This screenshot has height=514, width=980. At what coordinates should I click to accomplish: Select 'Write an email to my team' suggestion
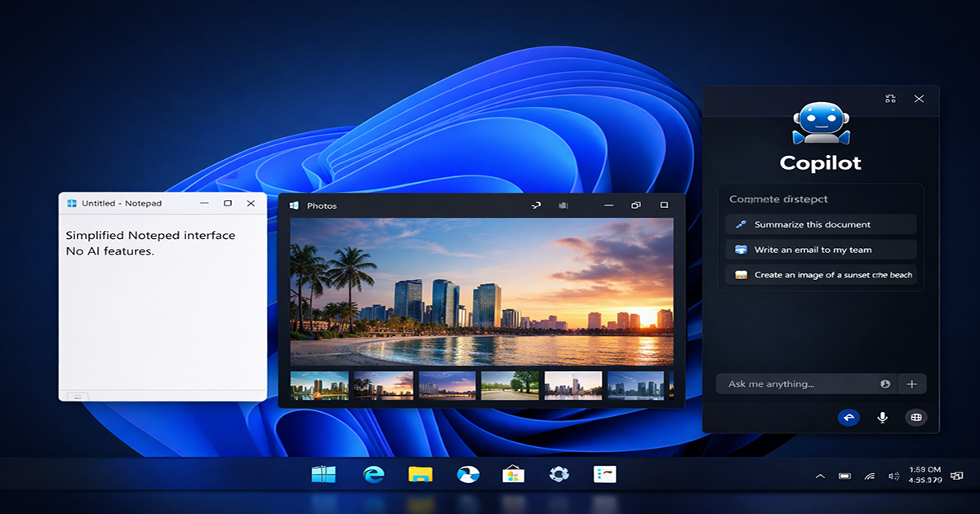821,250
